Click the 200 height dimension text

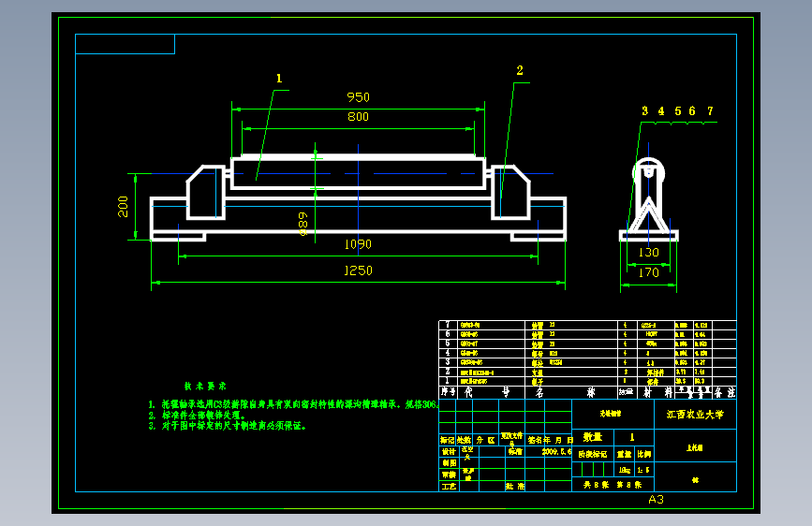123,207
